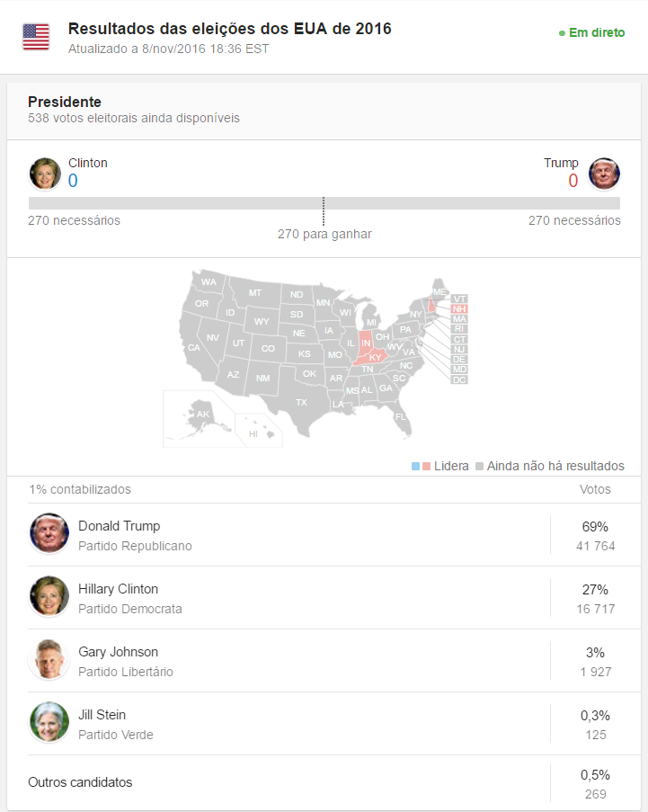Click Hillary Clinton's photo in results list
The height and width of the screenshot is (812, 648).
coord(49,597)
